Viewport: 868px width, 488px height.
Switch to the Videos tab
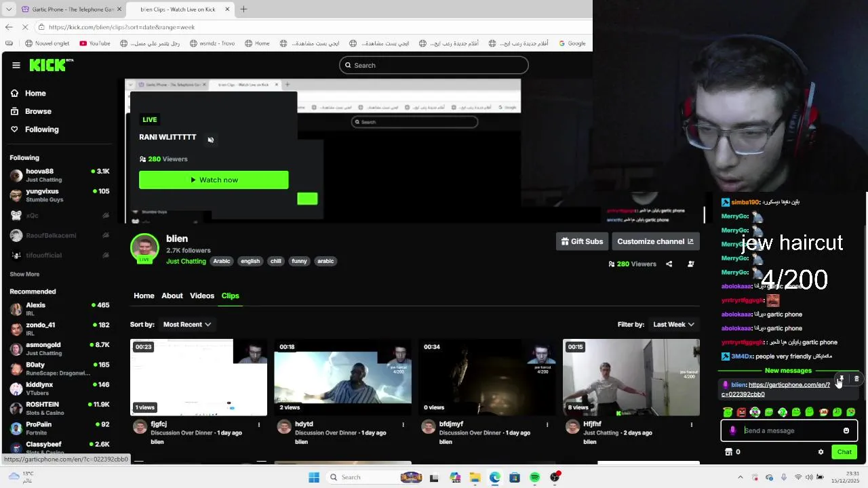[202, 296]
